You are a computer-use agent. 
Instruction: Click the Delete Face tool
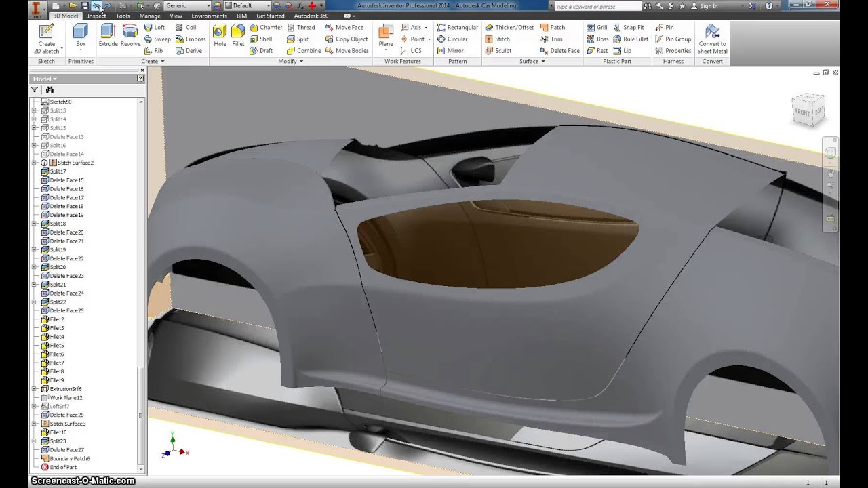point(559,51)
